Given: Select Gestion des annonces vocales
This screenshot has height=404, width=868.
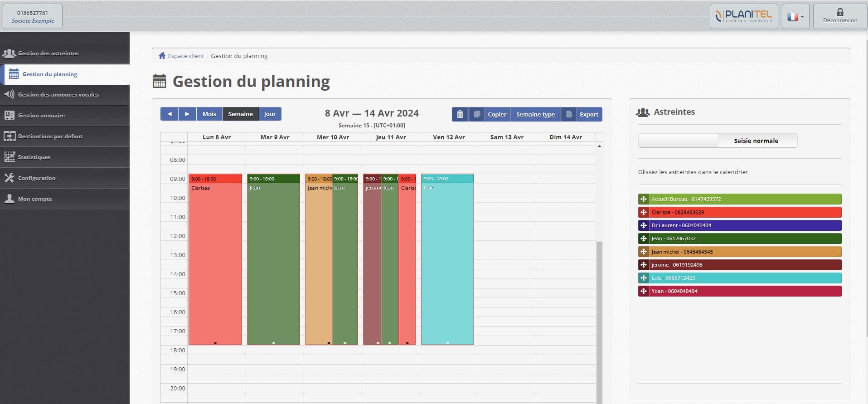Looking at the screenshot, I should click(x=58, y=95).
